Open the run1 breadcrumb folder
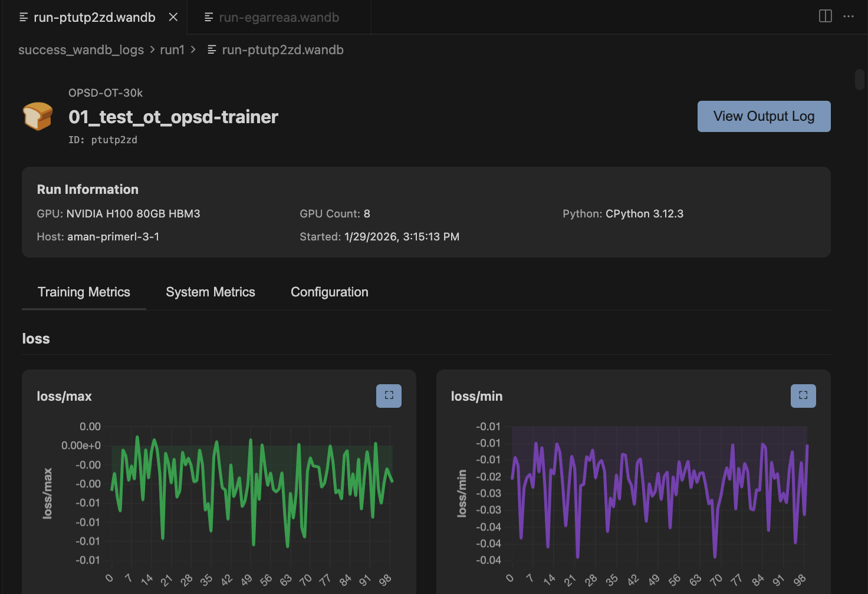 [x=172, y=49]
